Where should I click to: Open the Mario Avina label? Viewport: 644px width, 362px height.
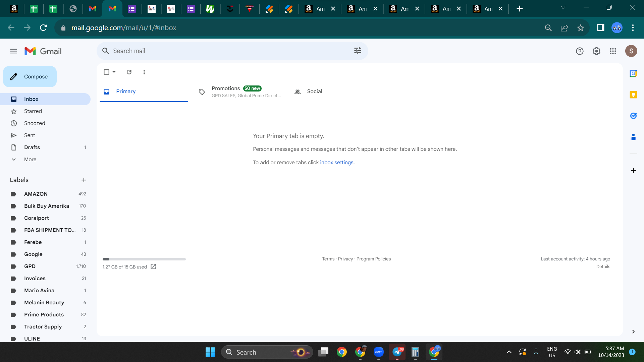[45, 291]
